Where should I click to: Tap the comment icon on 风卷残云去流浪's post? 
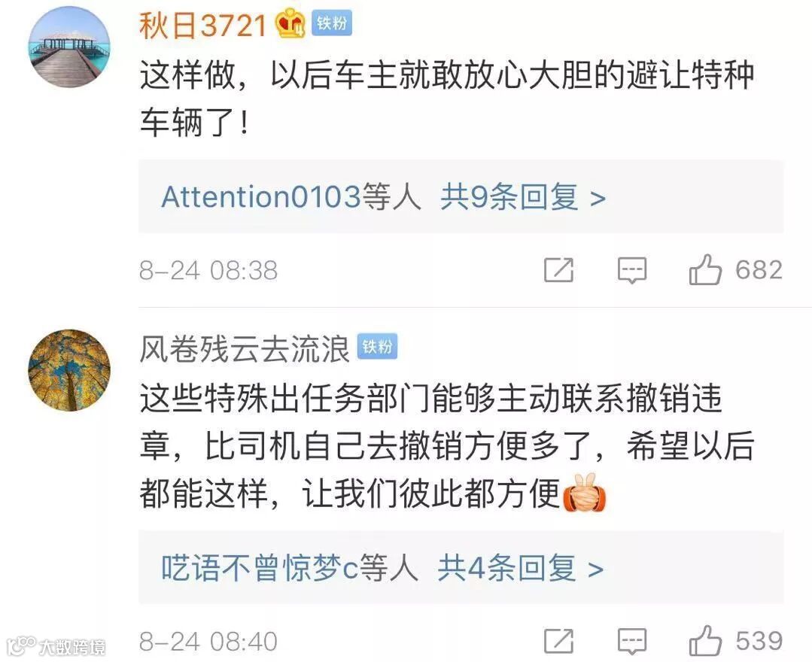(x=632, y=642)
